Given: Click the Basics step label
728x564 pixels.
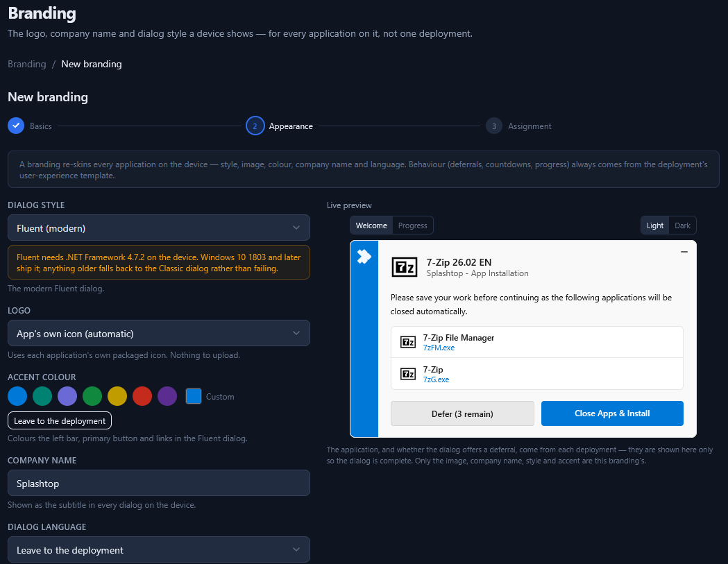Looking at the screenshot, I should tap(41, 126).
